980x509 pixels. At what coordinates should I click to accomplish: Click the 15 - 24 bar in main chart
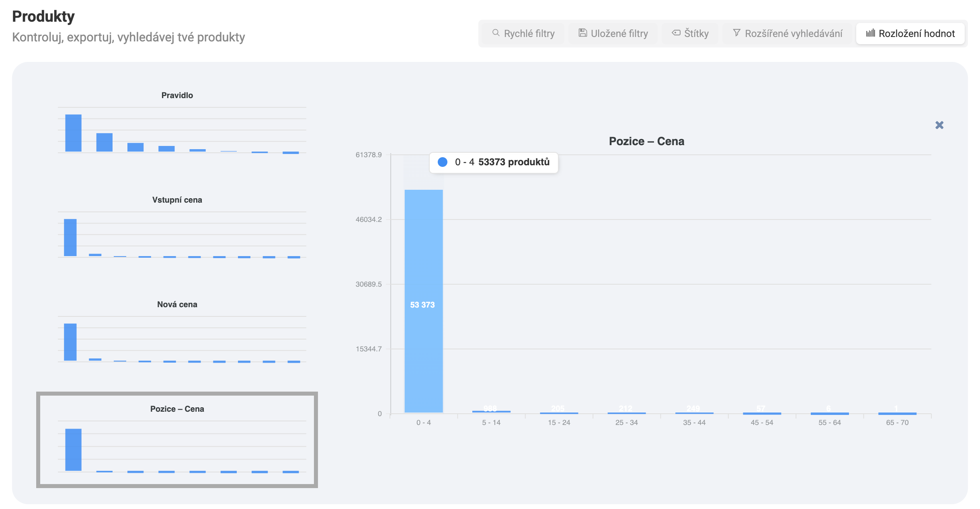tap(559, 413)
